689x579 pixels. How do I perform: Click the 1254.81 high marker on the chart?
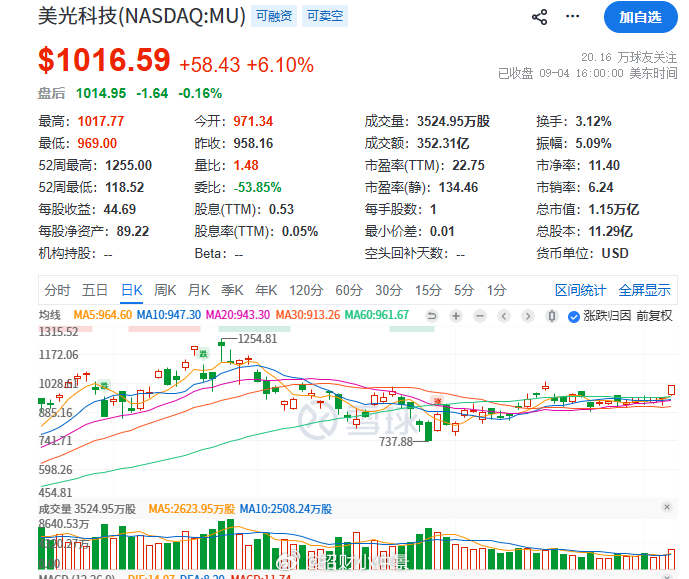click(x=257, y=339)
